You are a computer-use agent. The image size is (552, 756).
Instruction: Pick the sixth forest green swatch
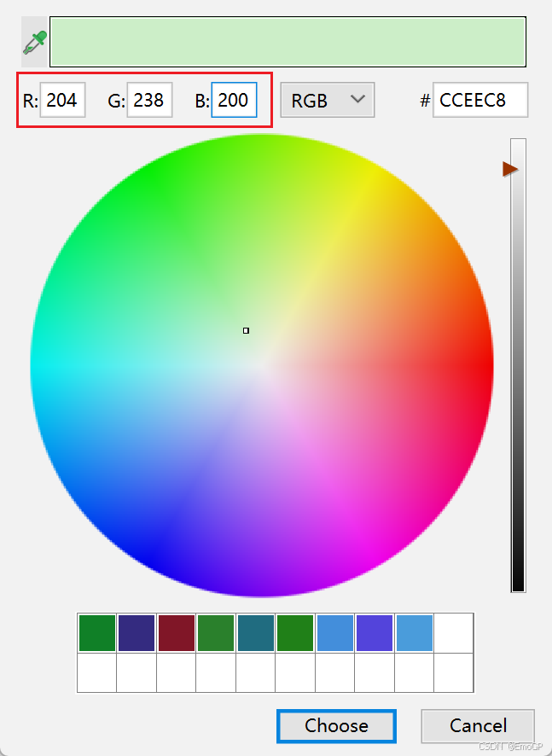(295, 633)
